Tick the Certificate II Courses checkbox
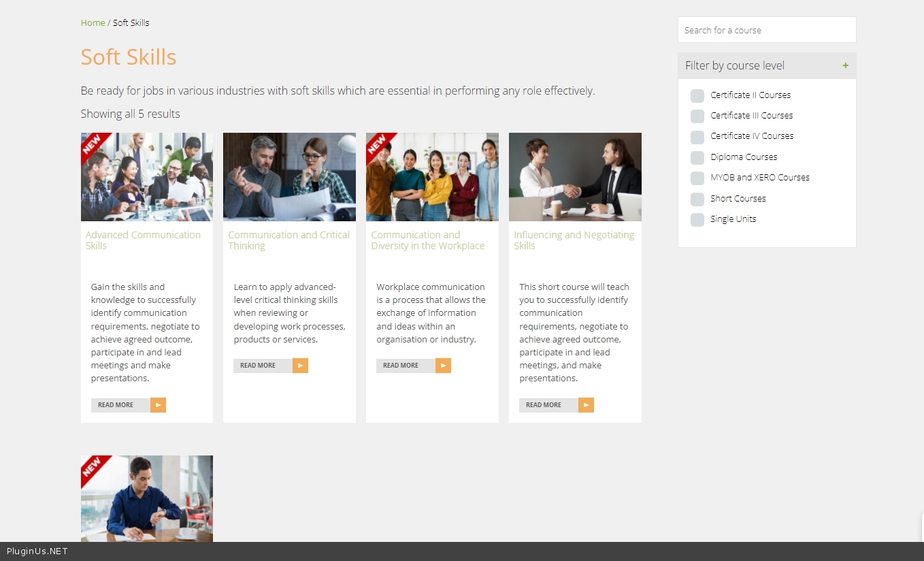This screenshot has width=924, height=561. [x=697, y=96]
